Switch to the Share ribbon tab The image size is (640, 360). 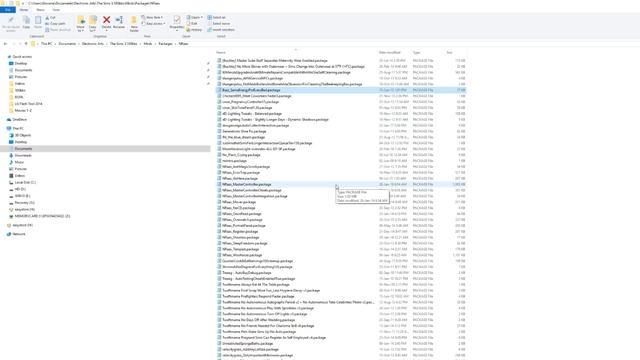tap(40, 10)
